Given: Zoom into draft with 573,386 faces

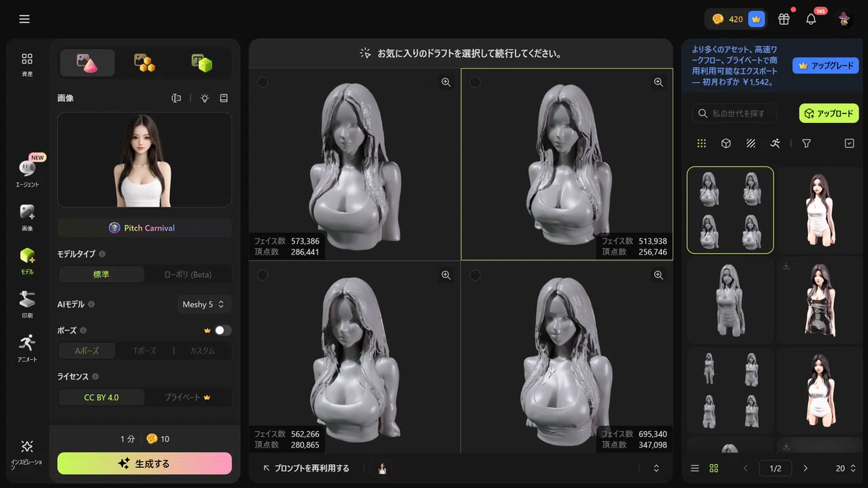Looking at the screenshot, I should 446,82.
